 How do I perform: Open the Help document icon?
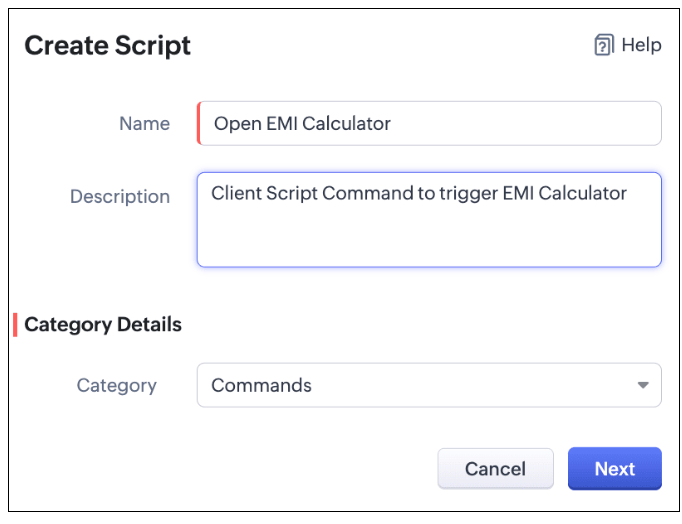pos(604,45)
